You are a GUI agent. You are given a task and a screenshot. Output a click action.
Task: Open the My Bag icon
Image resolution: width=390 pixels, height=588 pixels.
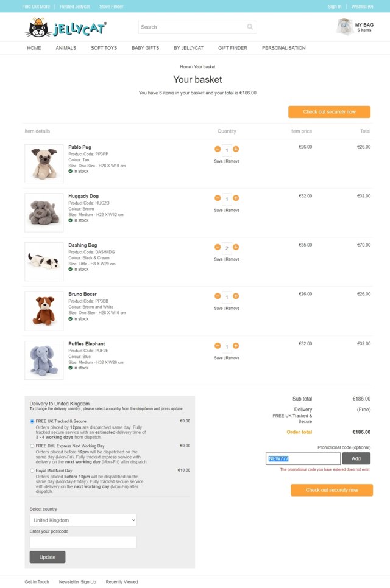click(x=346, y=27)
